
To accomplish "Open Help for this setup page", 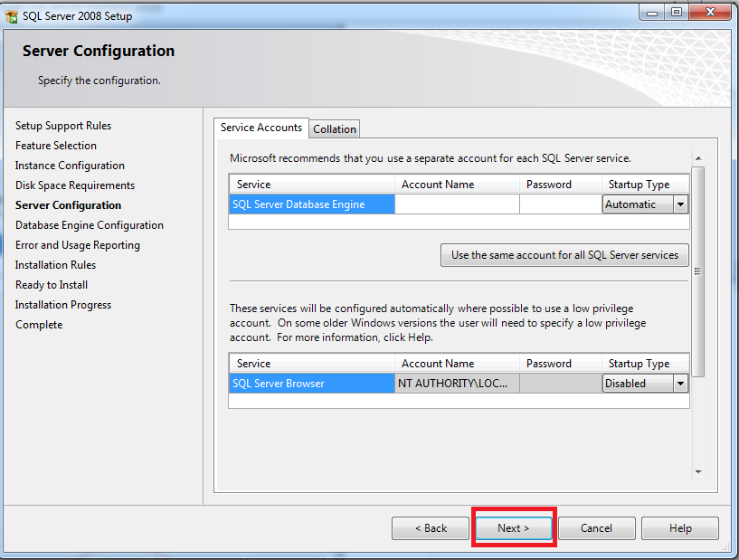I will pos(680,528).
